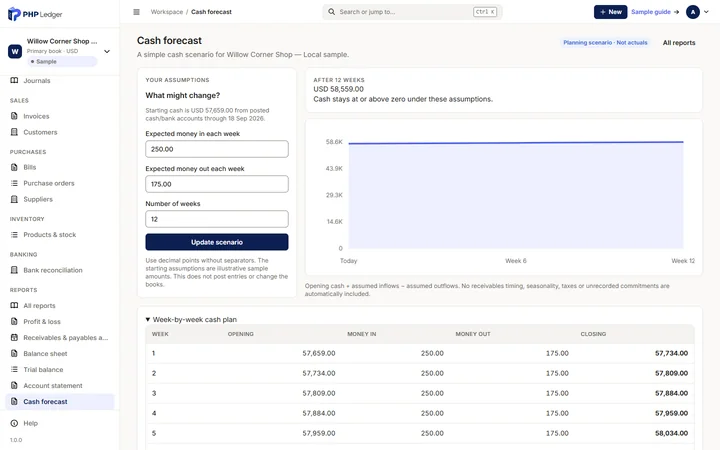This screenshot has width=720, height=450.
Task: Click the Cash forecast sidebar icon
Action: click(14, 401)
